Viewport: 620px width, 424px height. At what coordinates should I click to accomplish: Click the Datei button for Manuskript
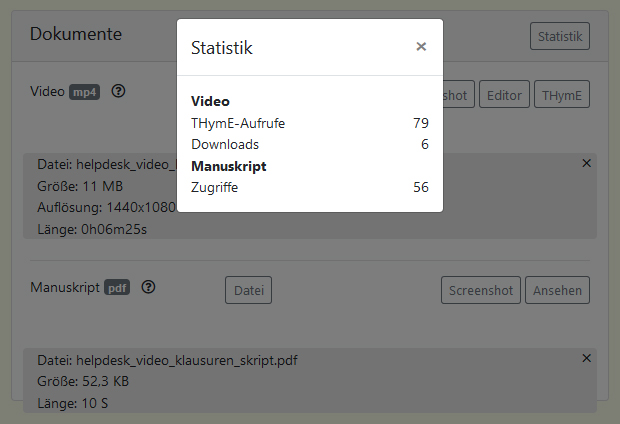[248, 291]
